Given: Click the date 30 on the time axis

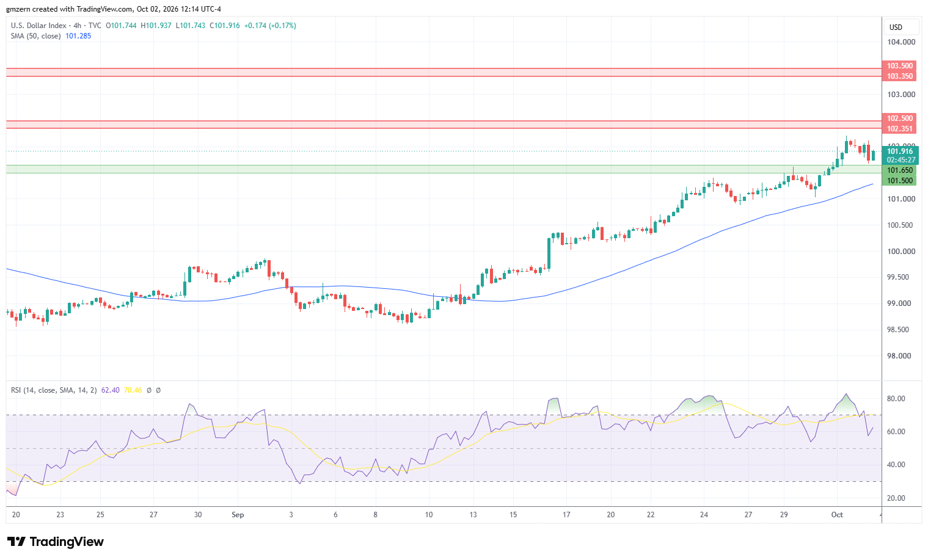Looking at the screenshot, I should pos(198,515).
